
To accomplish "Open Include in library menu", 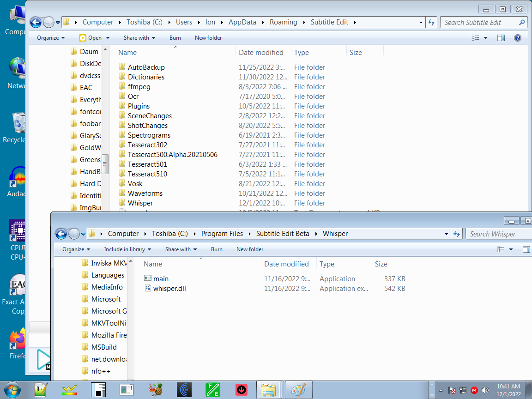I will tap(127, 249).
